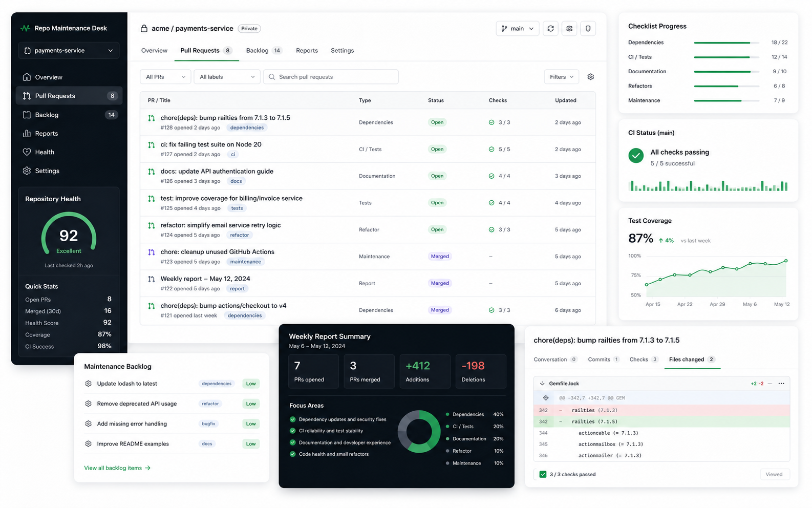Viewport: 812px width, 508px height.
Task: Switch to the Backlog tab with 14
Action: click(264, 51)
